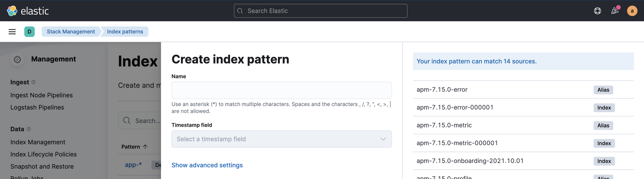Click the Data help info icon
Viewport: 644px width, 179px height.
[x=29, y=129]
